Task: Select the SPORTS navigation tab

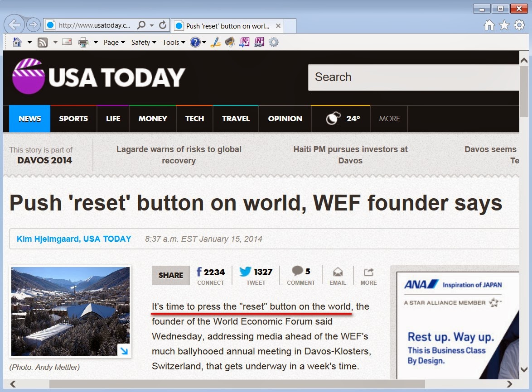Action: click(x=73, y=119)
